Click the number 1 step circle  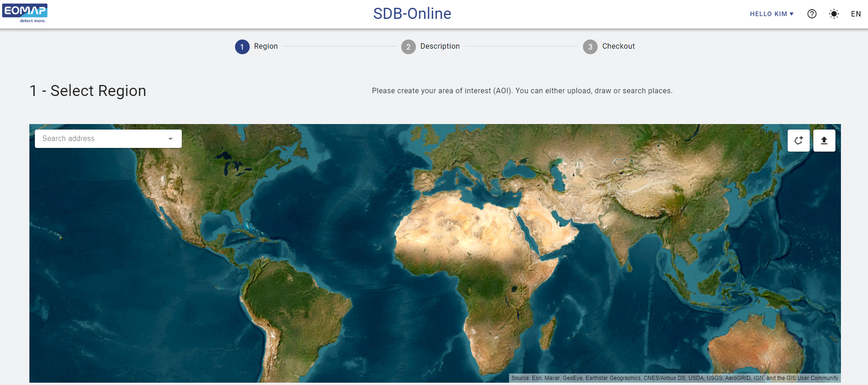click(x=242, y=47)
